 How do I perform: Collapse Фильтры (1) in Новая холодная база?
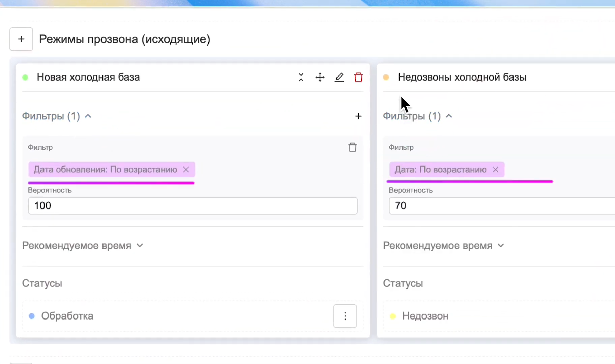pyautogui.click(x=57, y=116)
